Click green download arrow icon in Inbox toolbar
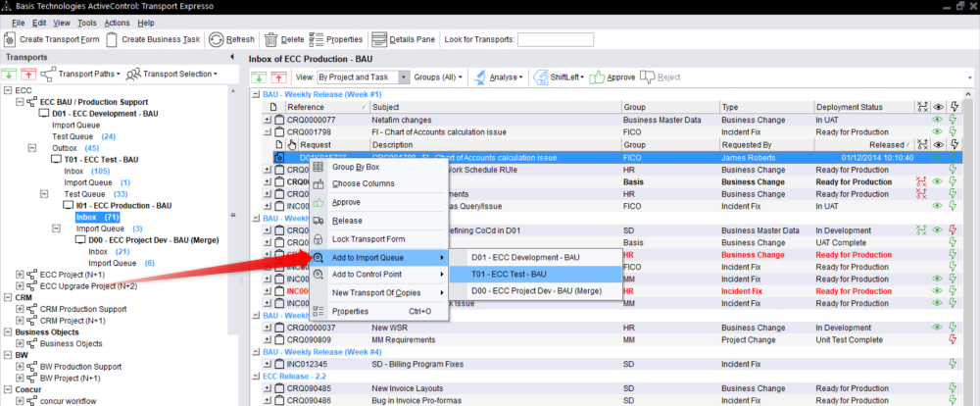Image resolution: width=980 pixels, height=406 pixels. (258, 77)
